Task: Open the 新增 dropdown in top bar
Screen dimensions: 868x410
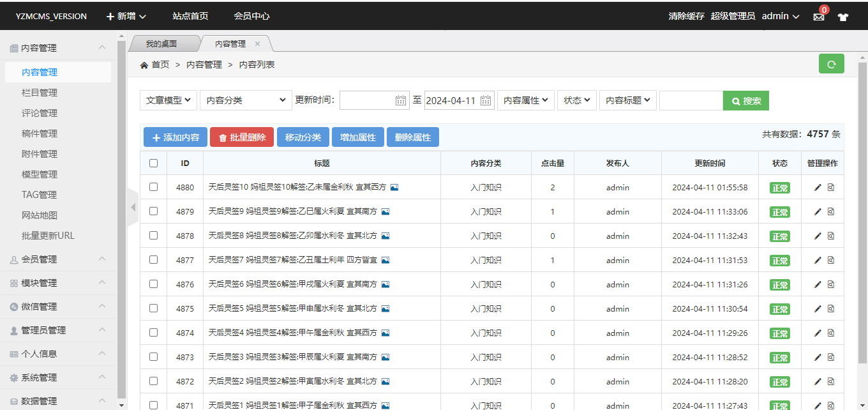Action: click(126, 16)
